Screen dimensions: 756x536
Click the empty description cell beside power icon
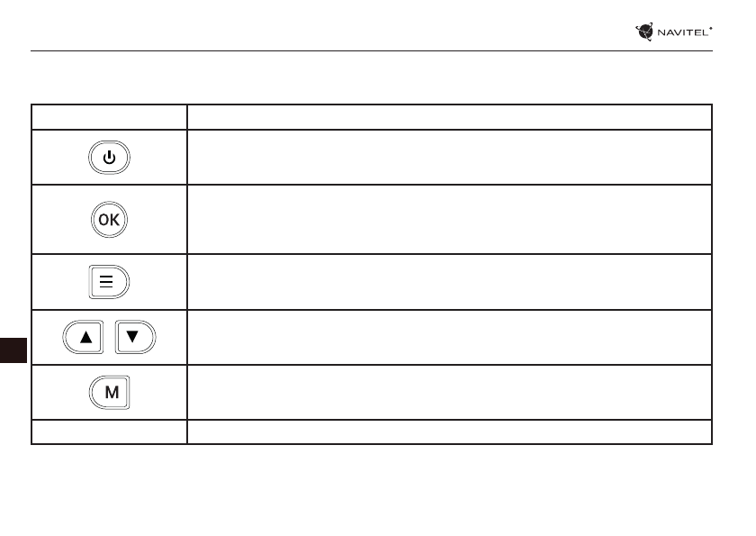coord(449,158)
